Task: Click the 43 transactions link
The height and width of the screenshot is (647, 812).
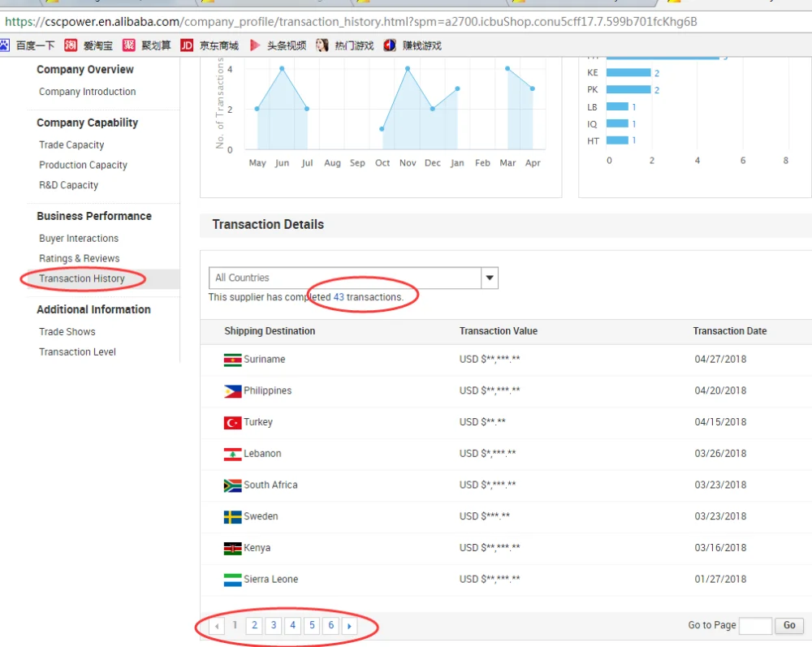Action: point(339,297)
